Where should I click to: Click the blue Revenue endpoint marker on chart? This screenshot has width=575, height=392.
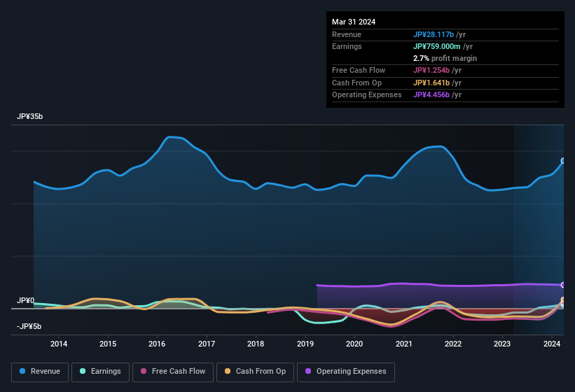click(563, 161)
